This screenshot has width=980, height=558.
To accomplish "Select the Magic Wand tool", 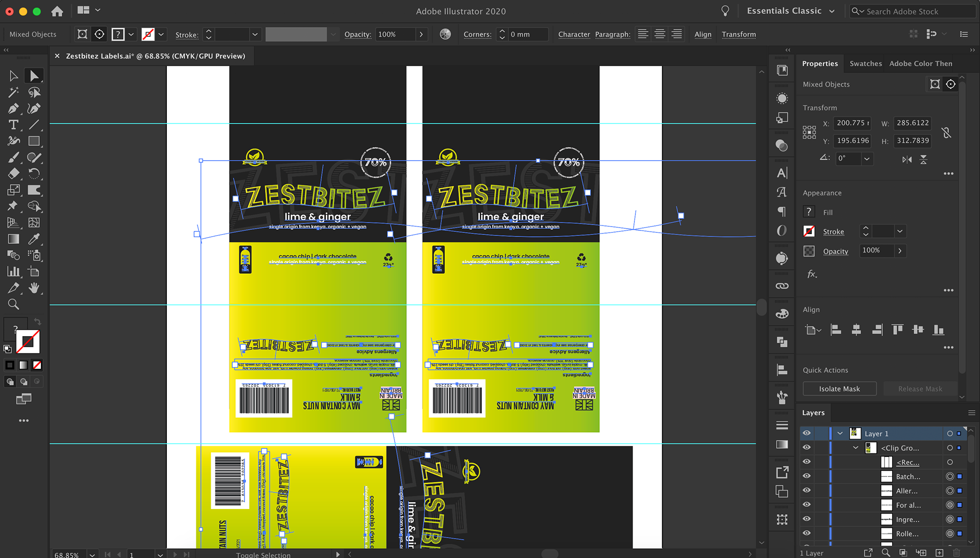I will (x=14, y=92).
